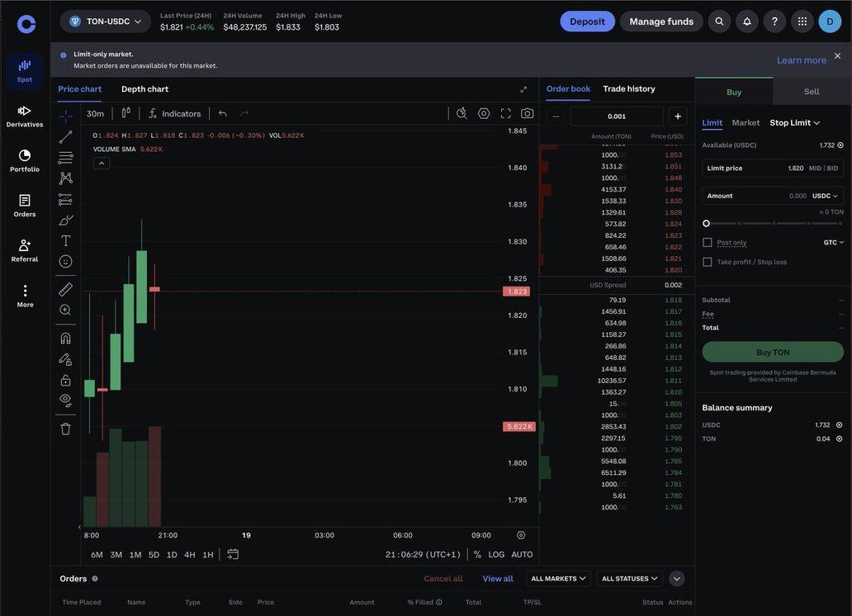Open the GTC time-in-force dropdown
Screen dimensions: 852x616
coord(834,243)
